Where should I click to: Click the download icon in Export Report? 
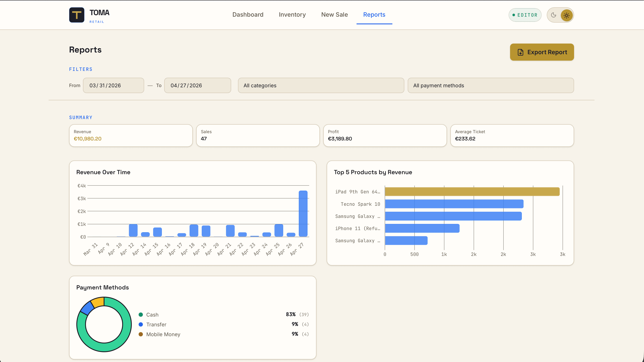pos(520,52)
